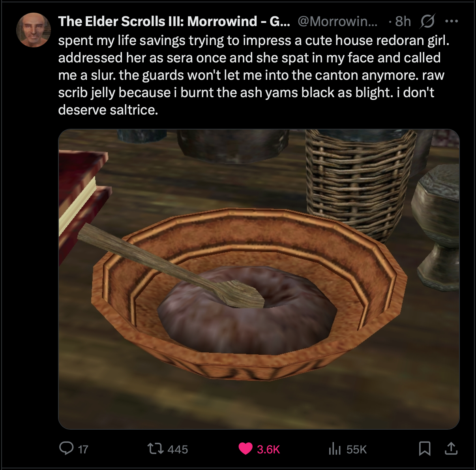Click the tweet text about saltrice
This screenshot has width=476, height=470.
tap(254, 75)
